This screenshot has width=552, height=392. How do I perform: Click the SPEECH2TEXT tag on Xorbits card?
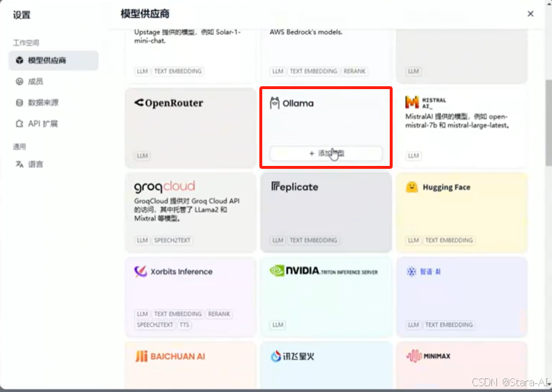(x=155, y=325)
